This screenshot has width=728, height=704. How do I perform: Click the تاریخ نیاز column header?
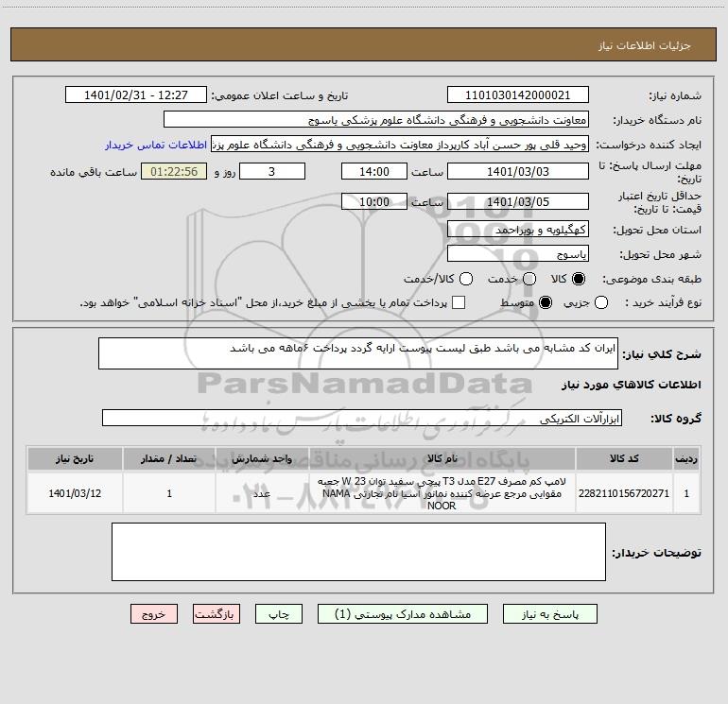[x=75, y=459]
